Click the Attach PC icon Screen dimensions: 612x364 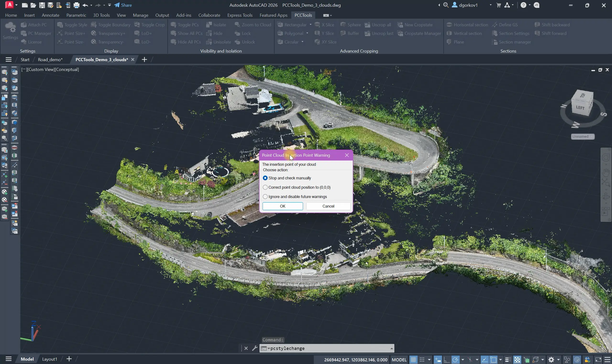pyautogui.click(x=24, y=25)
